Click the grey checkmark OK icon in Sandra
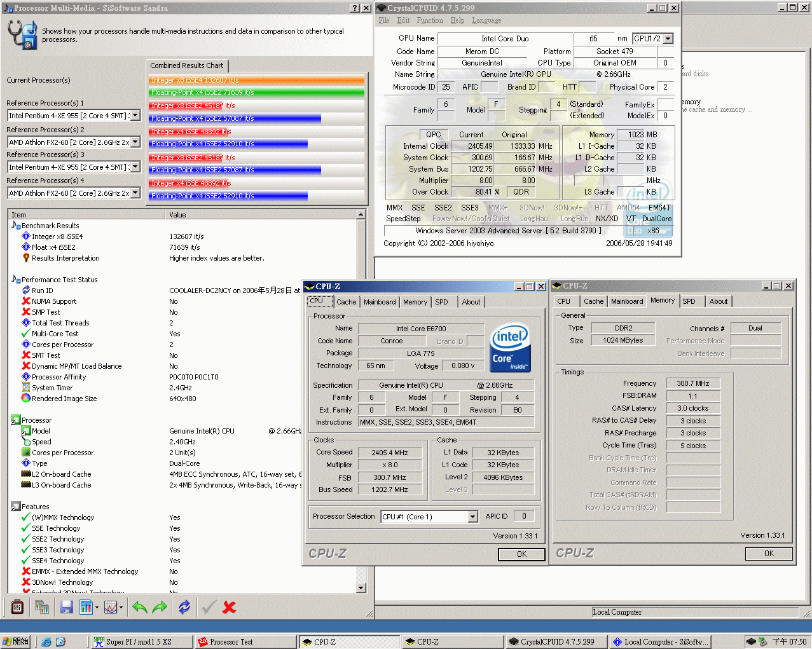The width and height of the screenshot is (812, 649). pos(209,607)
